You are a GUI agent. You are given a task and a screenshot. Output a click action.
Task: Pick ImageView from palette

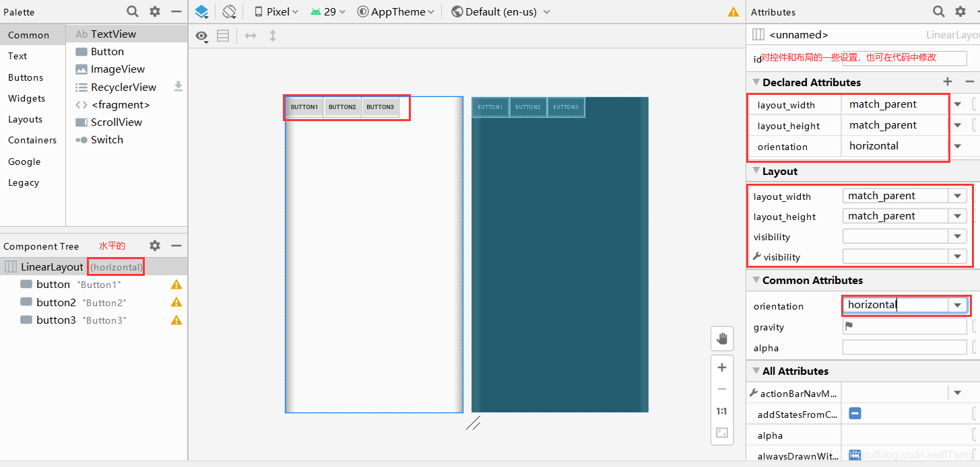(127, 69)
